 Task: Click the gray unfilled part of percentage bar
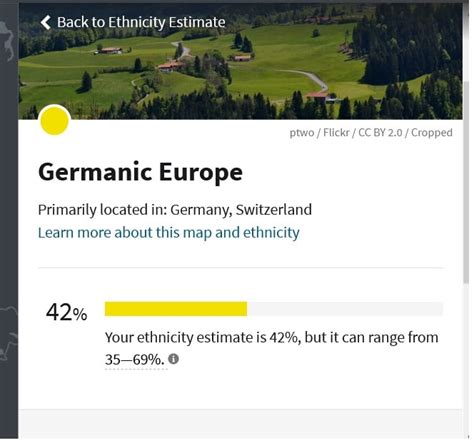point(345,309)
